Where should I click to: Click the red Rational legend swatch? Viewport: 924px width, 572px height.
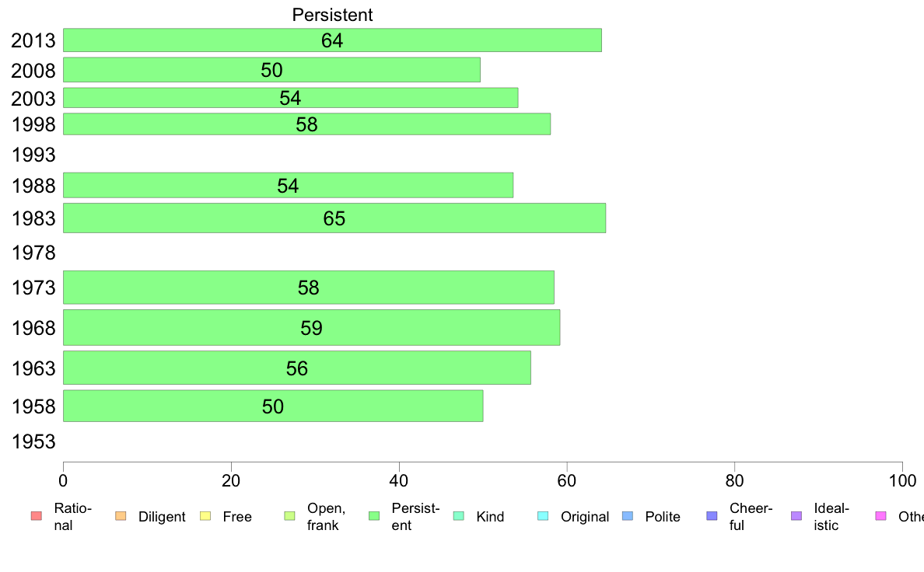tap(37, 516)
